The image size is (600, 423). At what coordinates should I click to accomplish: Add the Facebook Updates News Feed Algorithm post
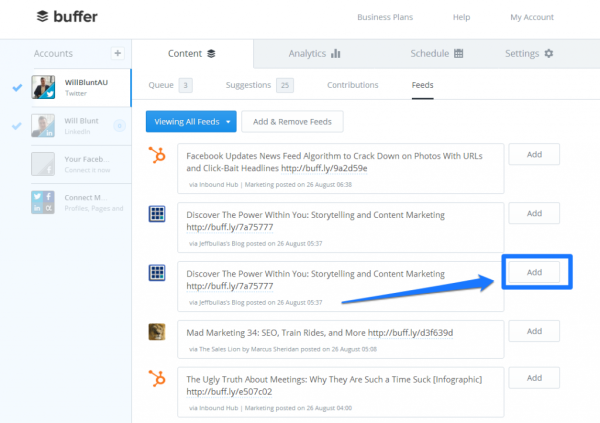pyautogui.click(x=534, y=154)
